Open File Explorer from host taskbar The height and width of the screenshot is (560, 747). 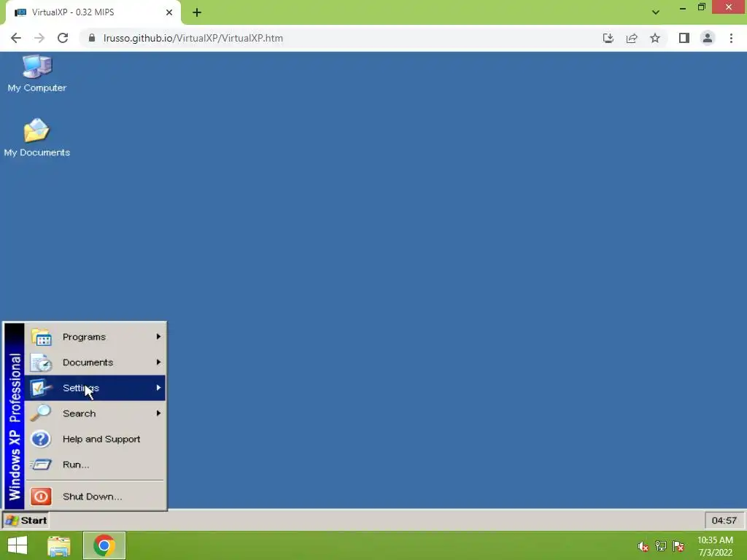click(x=59, y=545)
